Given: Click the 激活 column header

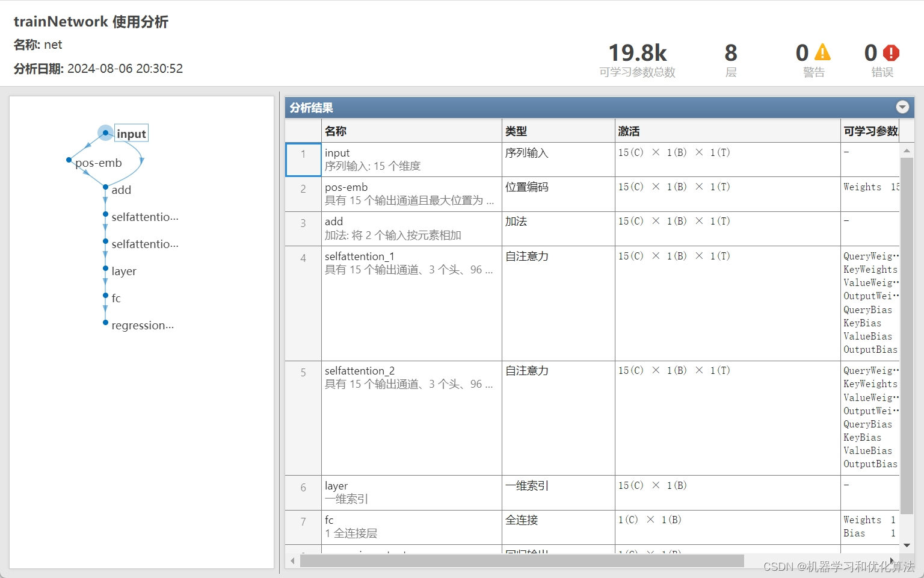Looking at the screenshot, I should pos(728,131).
